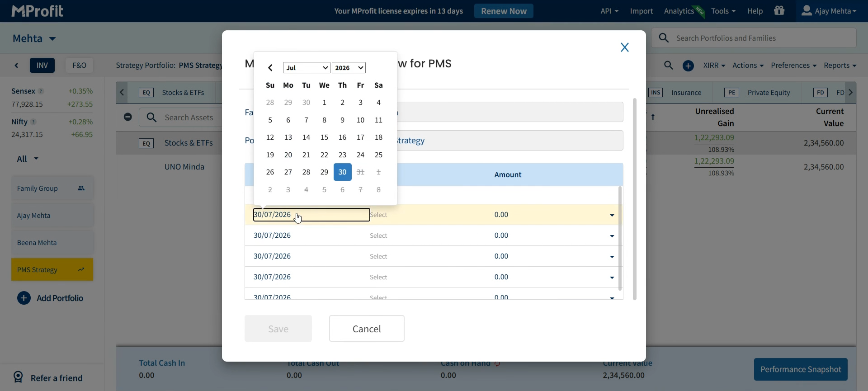Screen dimensions: 868x391
Task: Go to previous month in calendar
Action: 270,68
